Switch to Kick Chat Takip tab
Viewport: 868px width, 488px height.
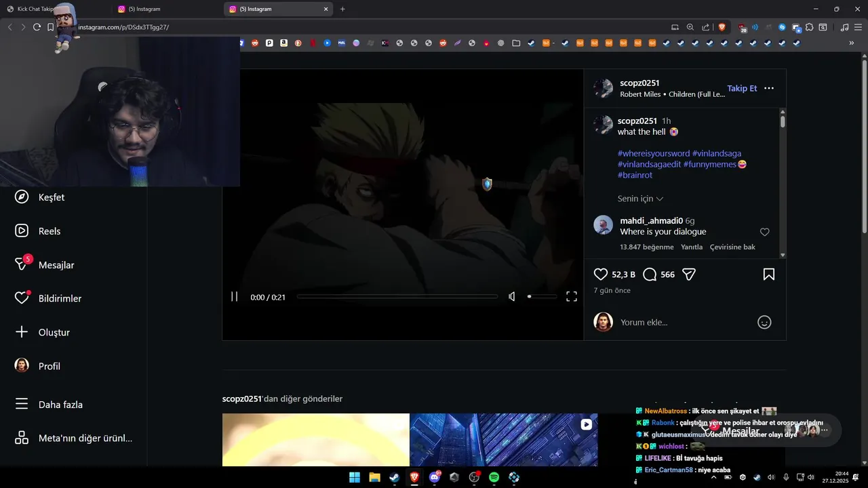point(54,9)
